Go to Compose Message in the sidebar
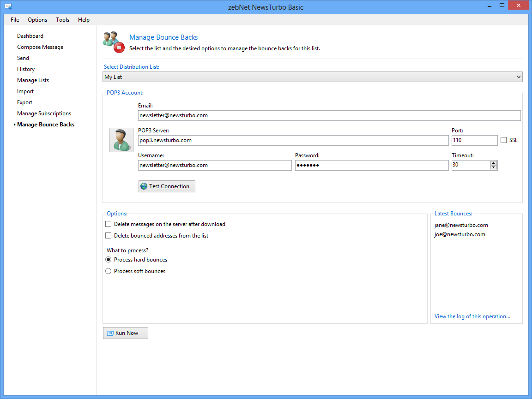Image resolution: width=532 pixels, height=399 pixels. click(40, 47)
